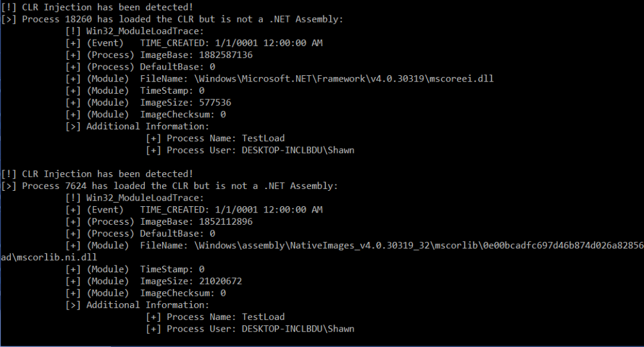Click the ImageBase value 1852112896
This screenshot has height=347, width=644.
coord(226,222)
